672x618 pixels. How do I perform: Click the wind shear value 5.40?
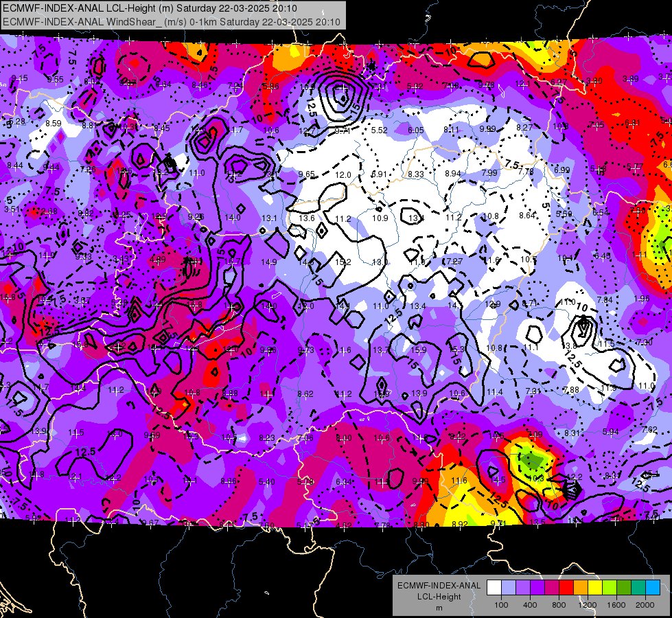pos(266,481)
